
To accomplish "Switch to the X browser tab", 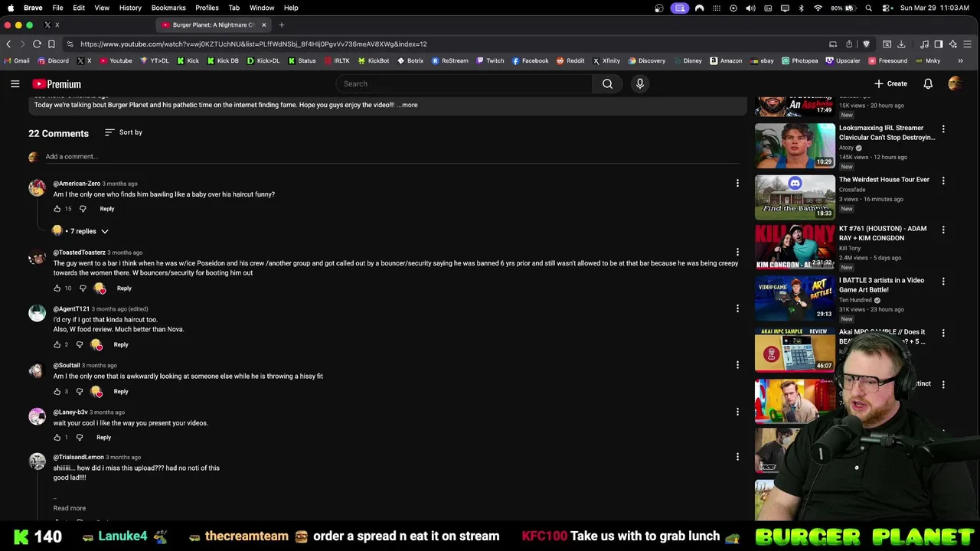I will (x=52, y=24).
